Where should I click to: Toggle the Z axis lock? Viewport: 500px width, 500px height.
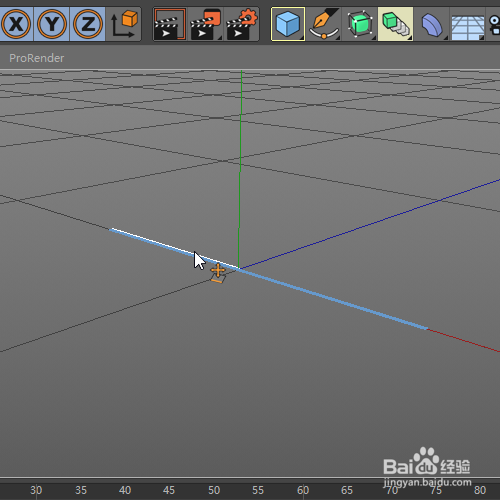tap(88, 24)
